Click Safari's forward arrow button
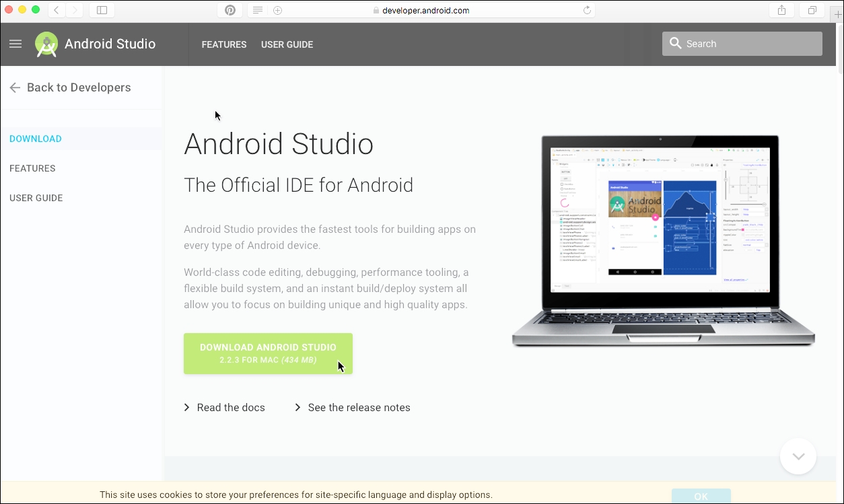 (74, 10)
